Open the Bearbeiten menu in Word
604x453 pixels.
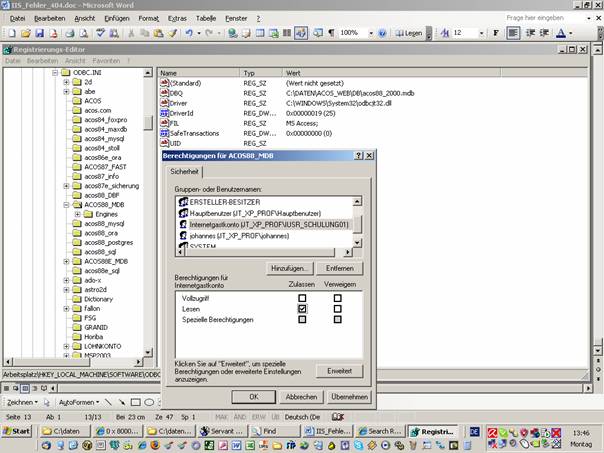50,18
